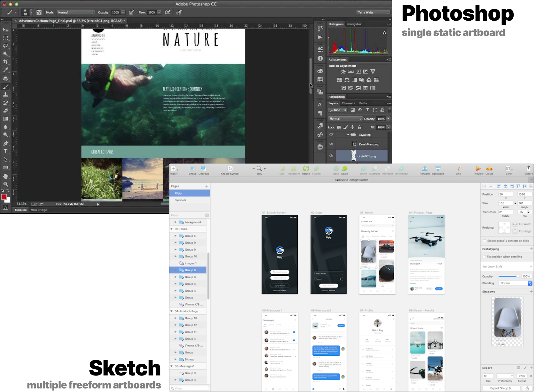This screenshot has width=534, height=392.
Task: Add a Curves adjustment in Photoshop
Action: click(x=358, y=71)
